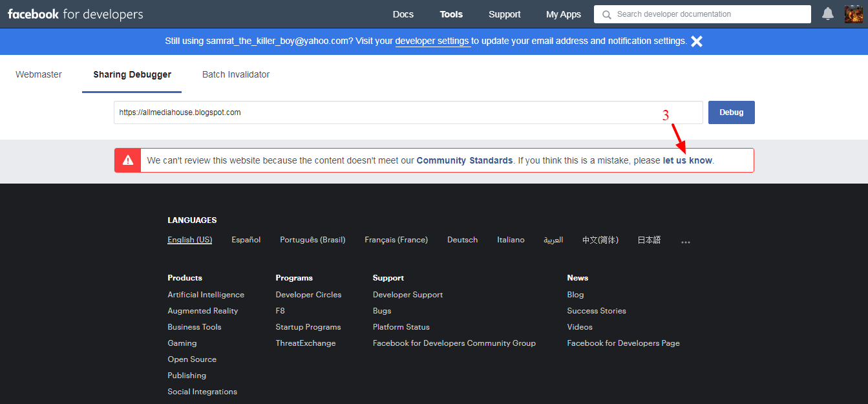
Task: Open Gaming product link
Action: coord(182,343)
